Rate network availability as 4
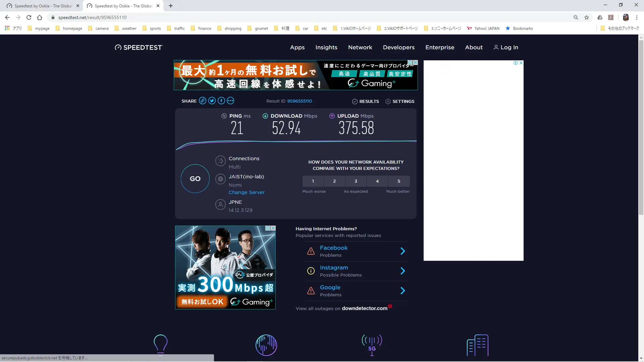644x362 pixels. [x=377, y=181]
